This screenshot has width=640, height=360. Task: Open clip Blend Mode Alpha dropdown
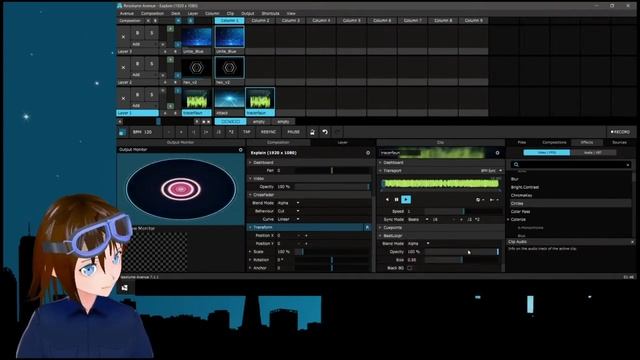[418, 244]
